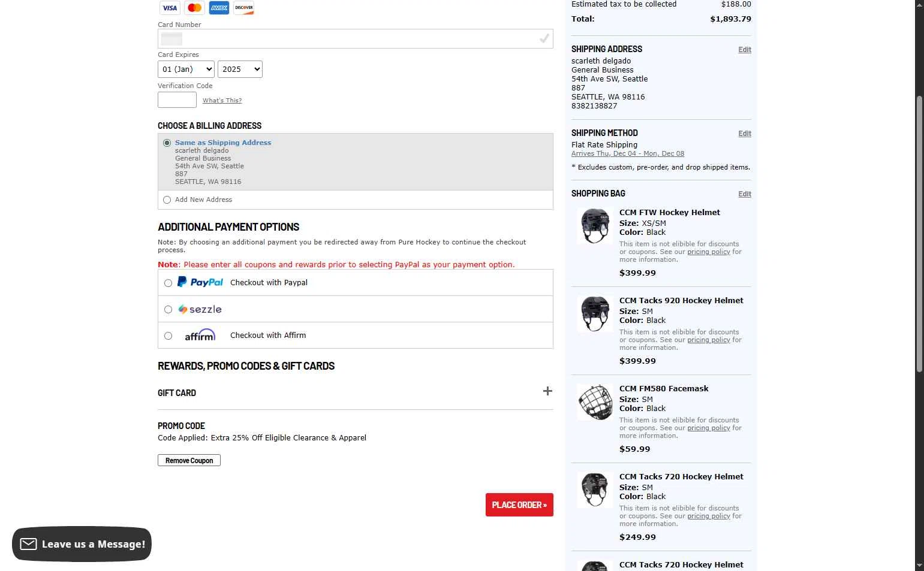Click the Remove Coupon button
924x571 pixels.
point(189,460)
